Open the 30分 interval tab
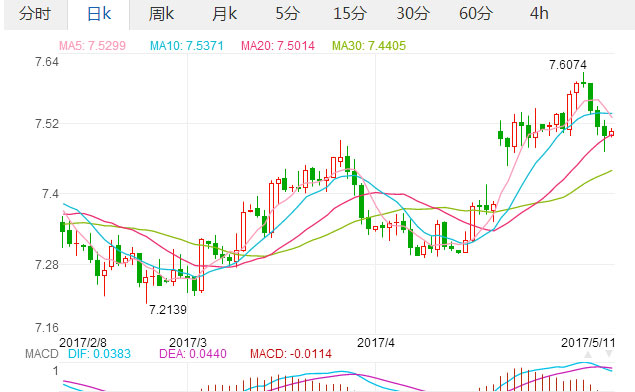 pyautogui.click(x=413, y=14)
